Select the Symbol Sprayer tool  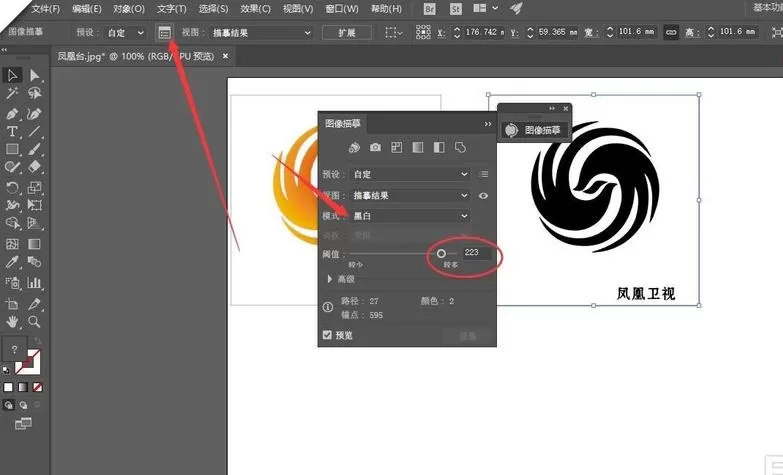point(12,283)
